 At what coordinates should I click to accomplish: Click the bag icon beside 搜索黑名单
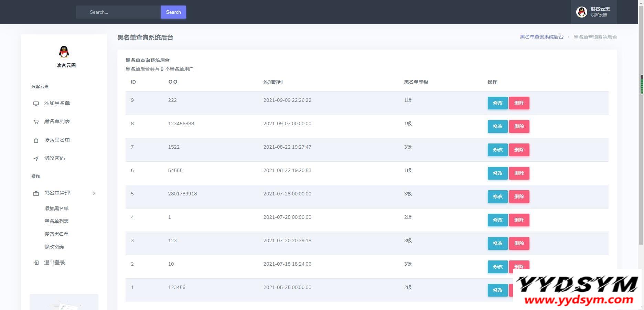(36, 140)
